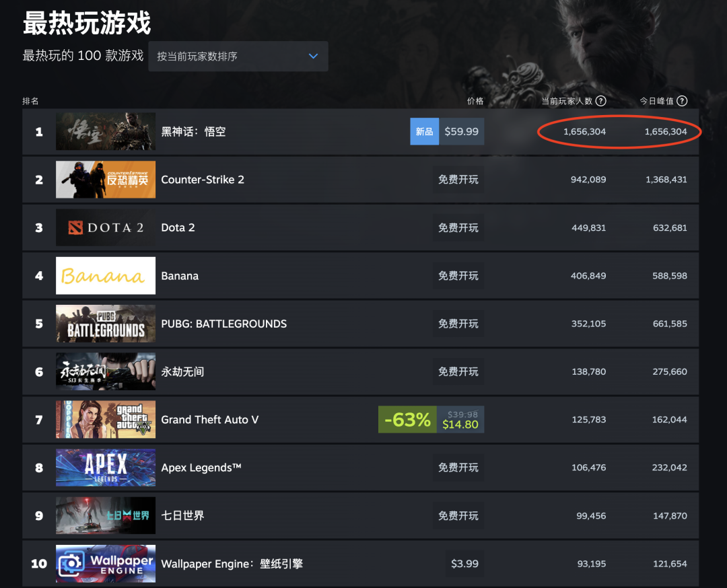The height and width of the screenshot is (588, 727).
Task: Click current players value 352,105
Action: point(589,324)
